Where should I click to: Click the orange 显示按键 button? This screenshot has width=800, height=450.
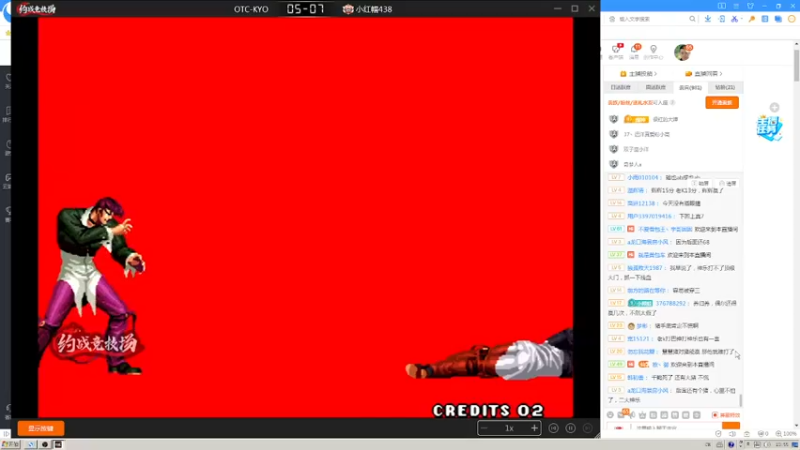click(41, 428)
